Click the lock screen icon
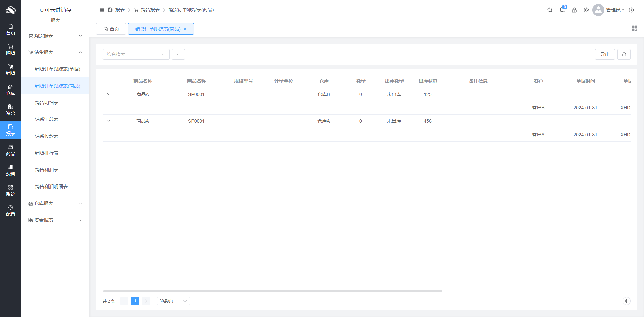The image size is (644, 317). pos(574,10)
